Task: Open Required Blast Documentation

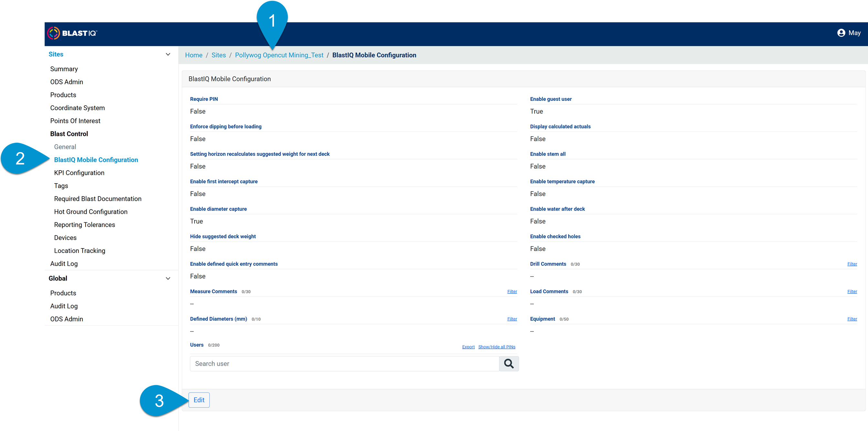Action: (98, 199)
